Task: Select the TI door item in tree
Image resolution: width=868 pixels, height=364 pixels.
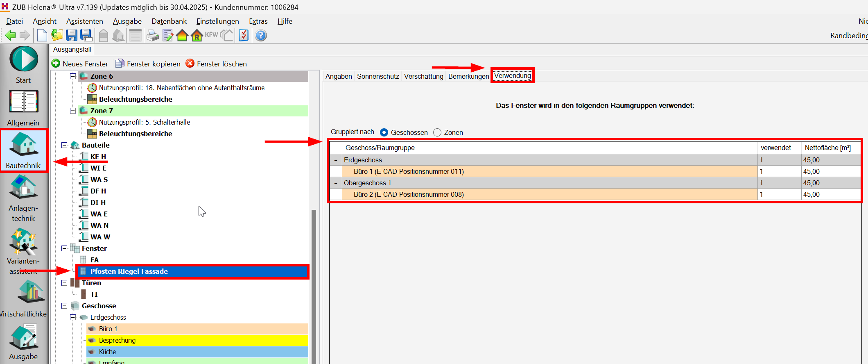Action: (x=94, y=294)
